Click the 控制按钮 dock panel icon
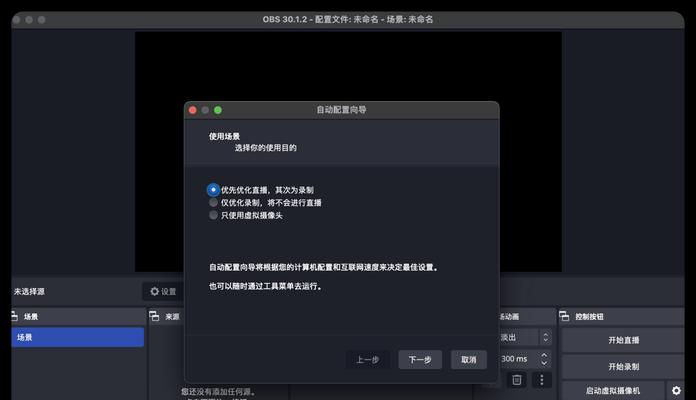 (564, 316)
